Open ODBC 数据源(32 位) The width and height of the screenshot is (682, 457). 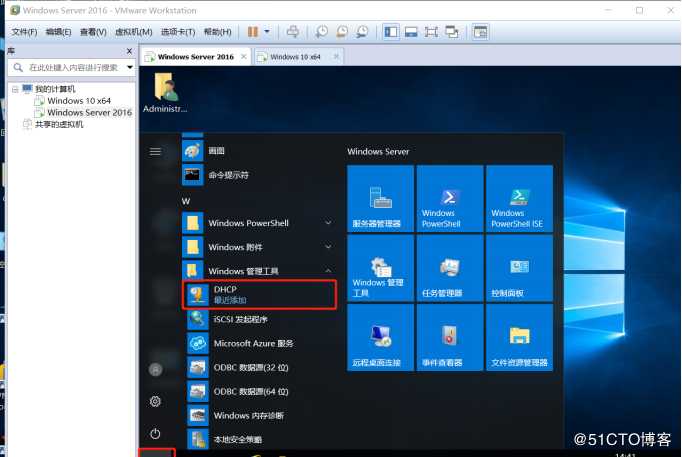[261, 367]
